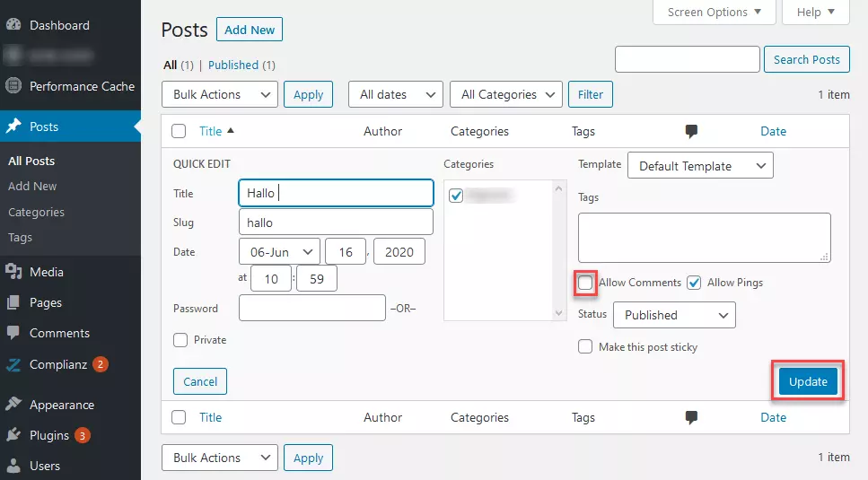Click the Plugins plug icon

(13, 435)
